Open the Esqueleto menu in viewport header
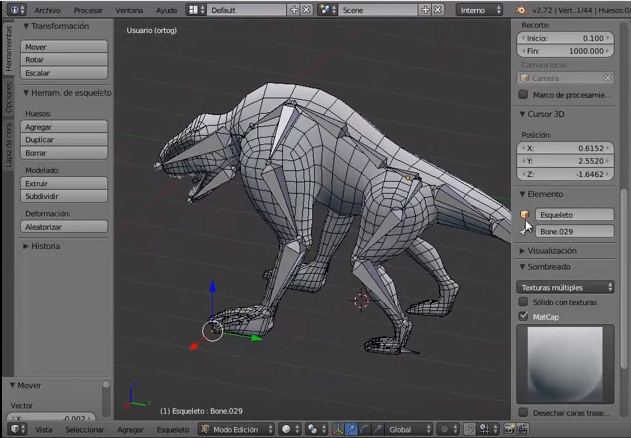The height and width of the screenshot is (438, 631). point(172,429)
